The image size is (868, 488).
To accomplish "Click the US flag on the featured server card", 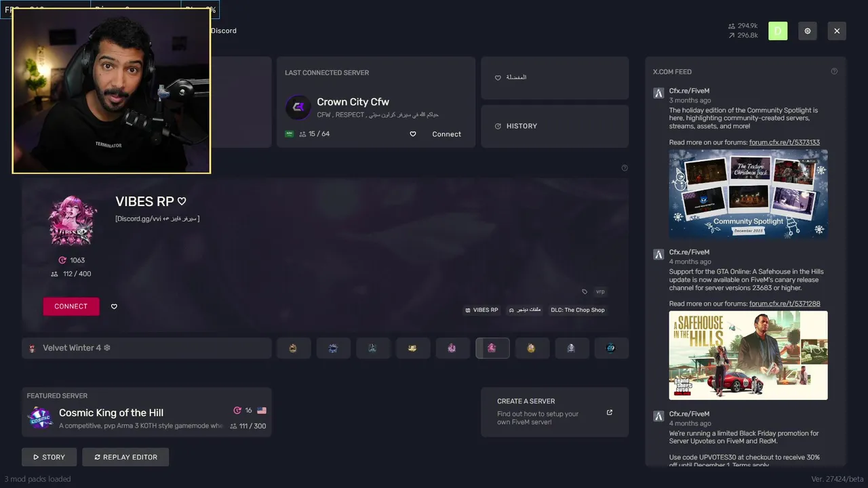I will point(262,410).
